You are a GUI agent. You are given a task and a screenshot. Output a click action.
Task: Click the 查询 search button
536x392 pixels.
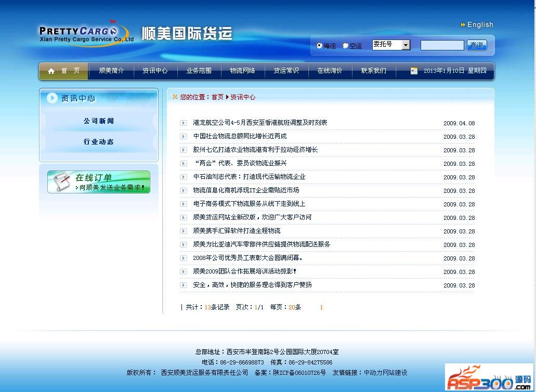(477, 45)
